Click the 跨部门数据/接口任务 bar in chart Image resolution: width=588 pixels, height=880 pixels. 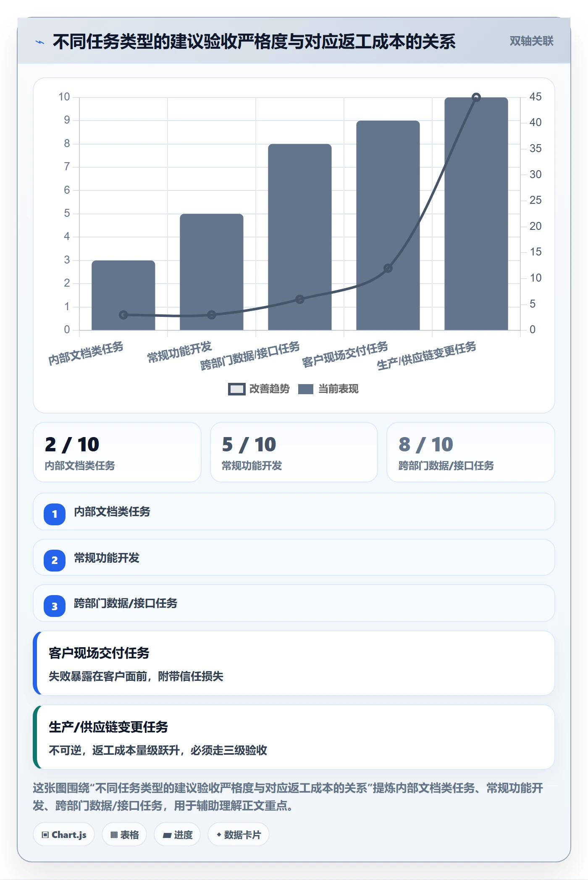click(300, 237)
